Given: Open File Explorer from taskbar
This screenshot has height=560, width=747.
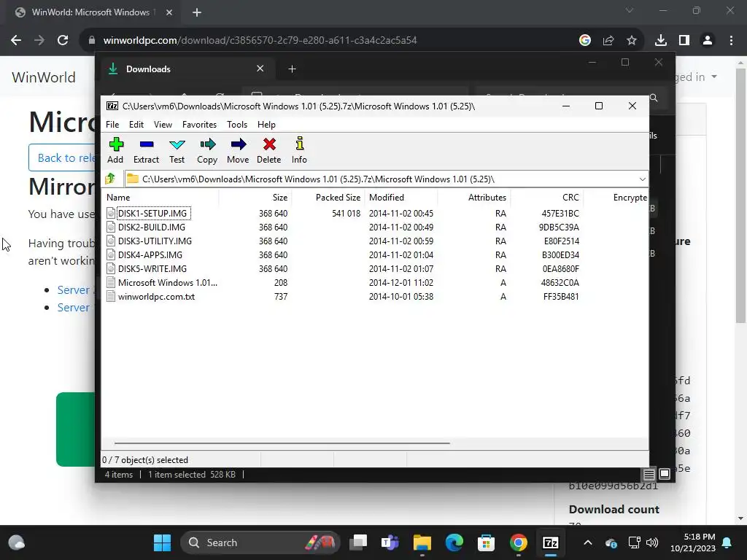Looking at the screenshot, I should 422,542.
